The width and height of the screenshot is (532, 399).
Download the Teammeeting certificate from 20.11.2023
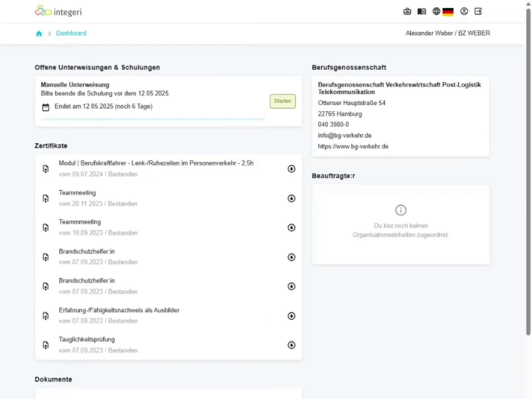coord(291,198)
